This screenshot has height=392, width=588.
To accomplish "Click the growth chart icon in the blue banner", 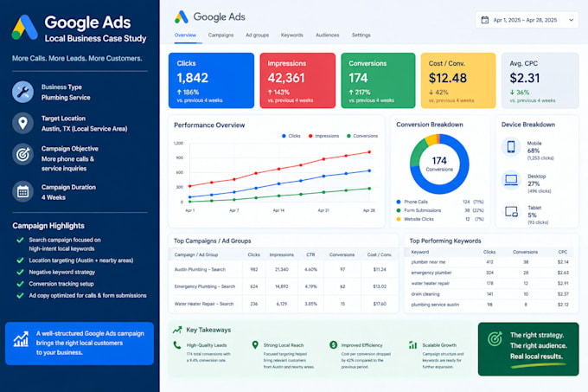I will pyautogui.click(x=21, y=339).
